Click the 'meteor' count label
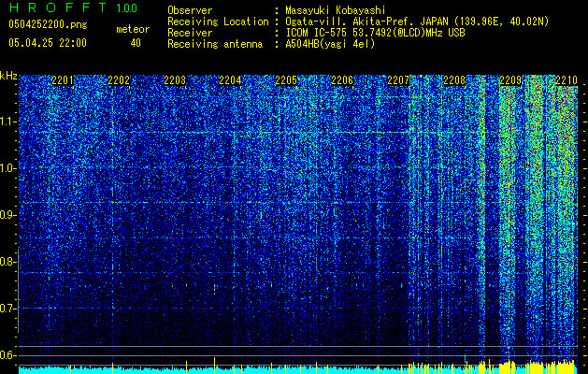The width and height of the screenshot is (588, 374). [133, 29]
